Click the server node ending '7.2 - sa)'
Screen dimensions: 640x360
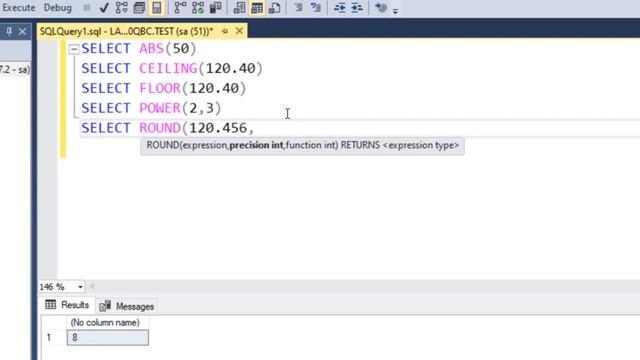(x=15, y=70)
